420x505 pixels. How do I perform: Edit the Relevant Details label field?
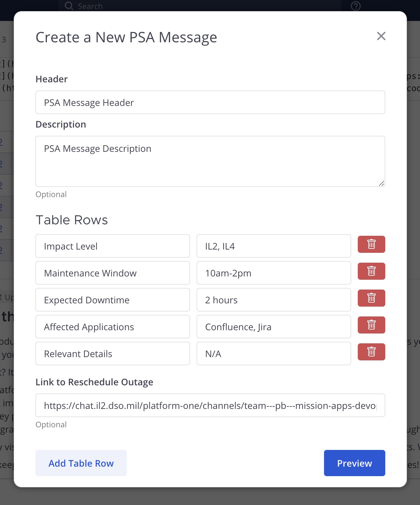point(112,354)
